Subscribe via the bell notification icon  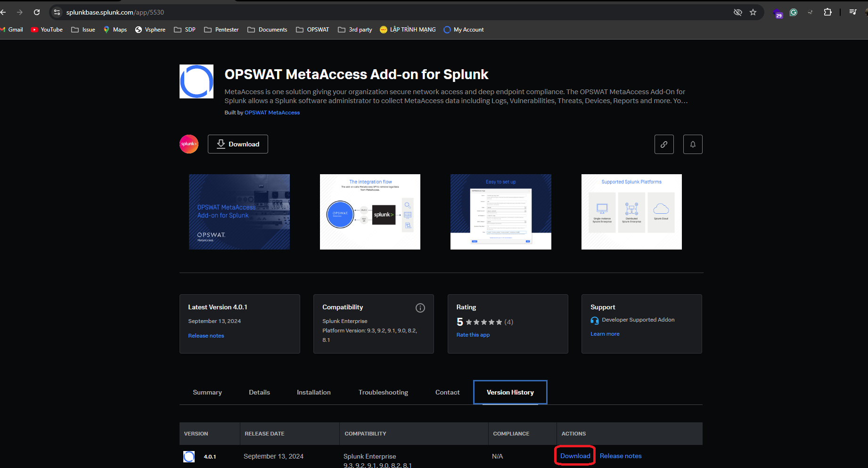pyautogui.click(x=693, y=144)
